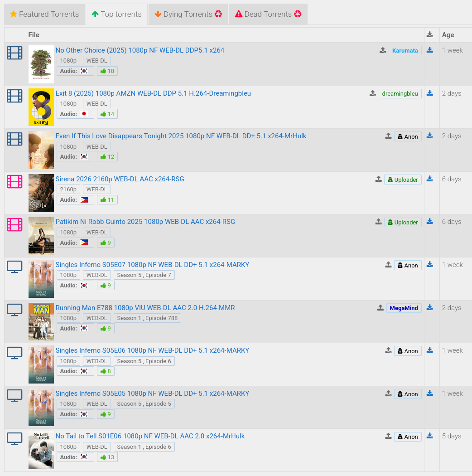Image resolution: width=472 pixels, height=476 pixels.
Task: Open the Dead Torrents tab
Action: pyautogui.click(x=268, y=14)
